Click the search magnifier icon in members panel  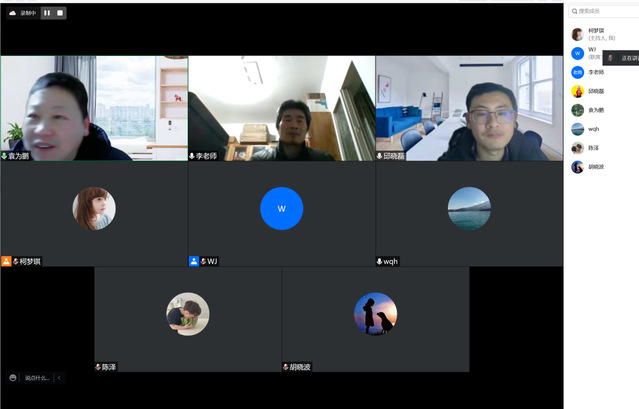[x=575, y=11]
